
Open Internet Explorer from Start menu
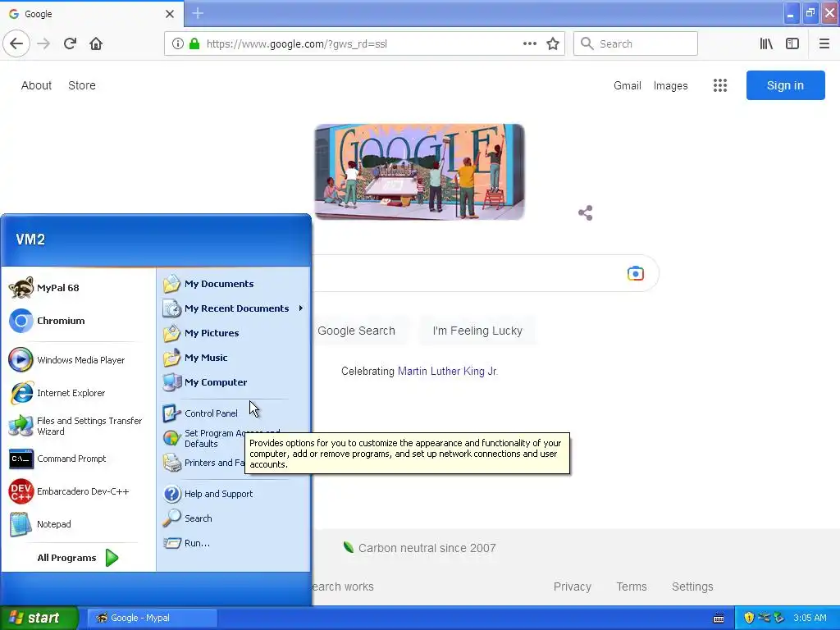pyautogui.click(x=79, y=393)
